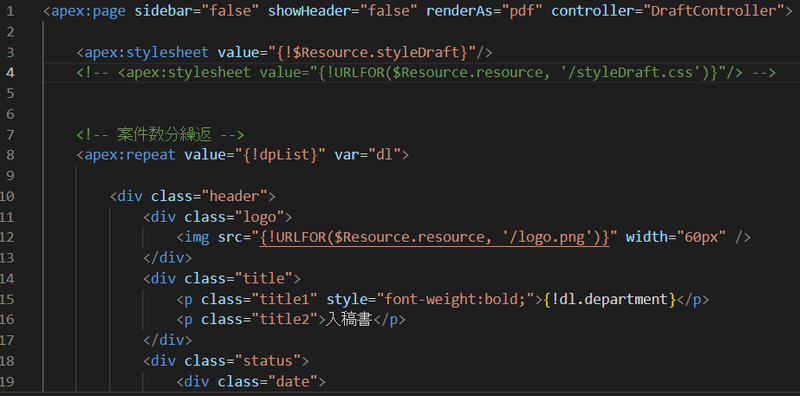
Task: Click line number 8 in the gutter
Action: click(11, 155)
